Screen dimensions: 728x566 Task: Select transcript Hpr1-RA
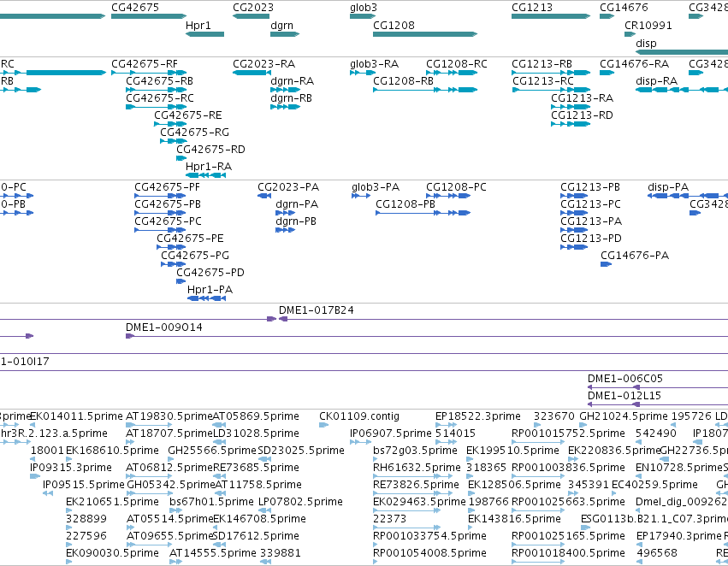click(209, 167)
